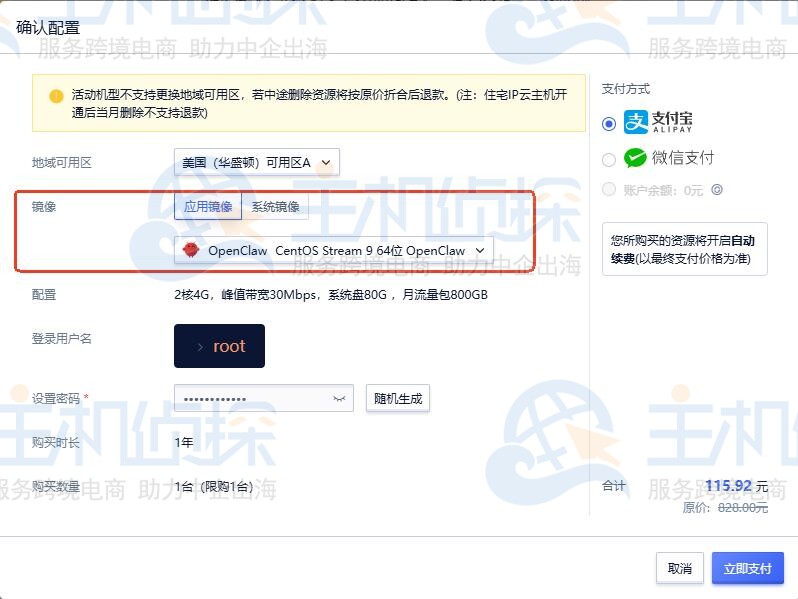
Task: Click the 1台 (限购1台) quantity text
Action: point(214,487)
